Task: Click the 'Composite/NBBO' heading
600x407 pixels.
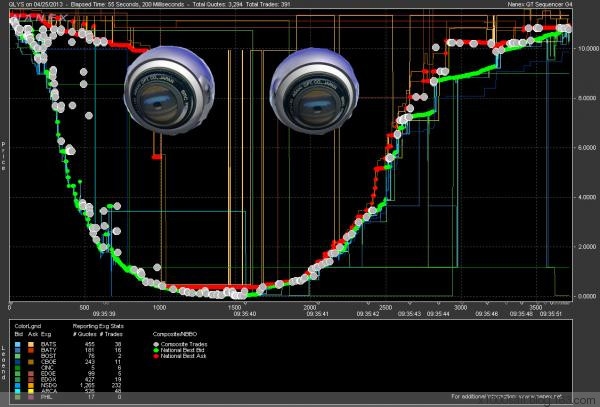Action: coord(174,334)
